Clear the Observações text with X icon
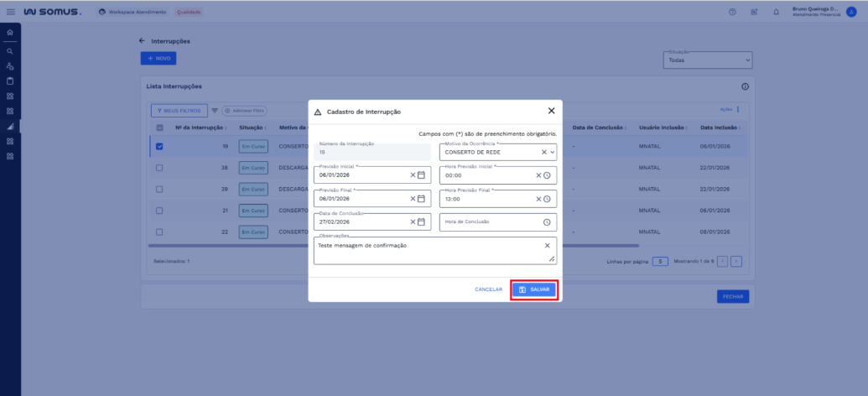 pyautogui.click(x=547, y=246)
